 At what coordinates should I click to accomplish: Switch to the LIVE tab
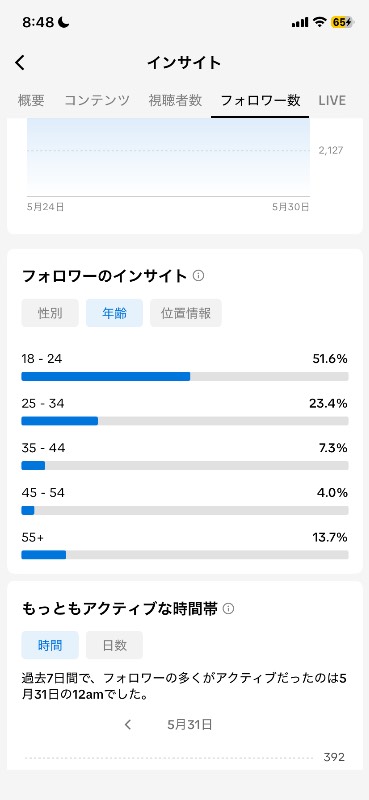tap(332, 101)
